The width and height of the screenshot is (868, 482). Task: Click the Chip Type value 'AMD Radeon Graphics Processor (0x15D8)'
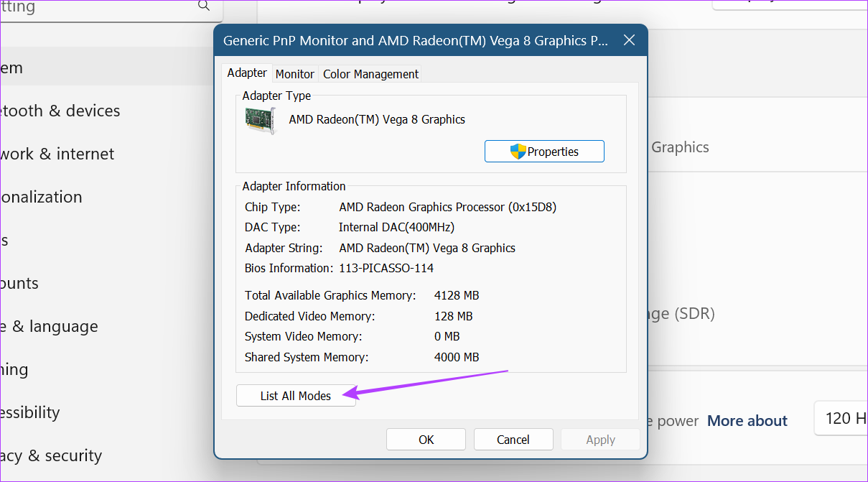448,207
